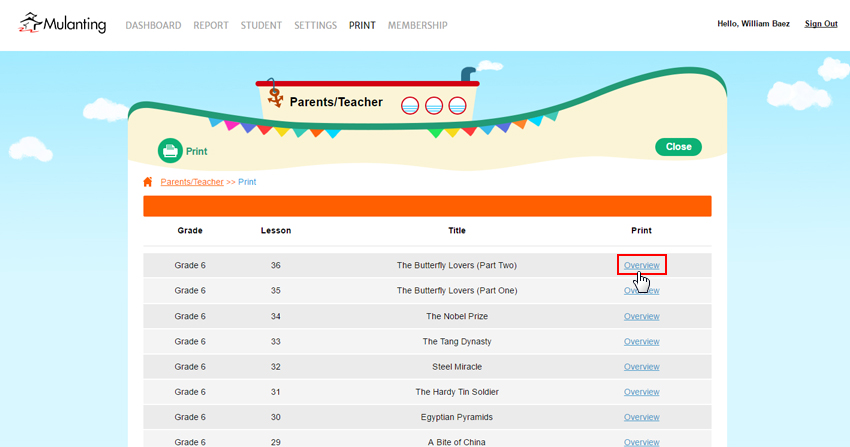Open the REPORT menu

(211, 25)
